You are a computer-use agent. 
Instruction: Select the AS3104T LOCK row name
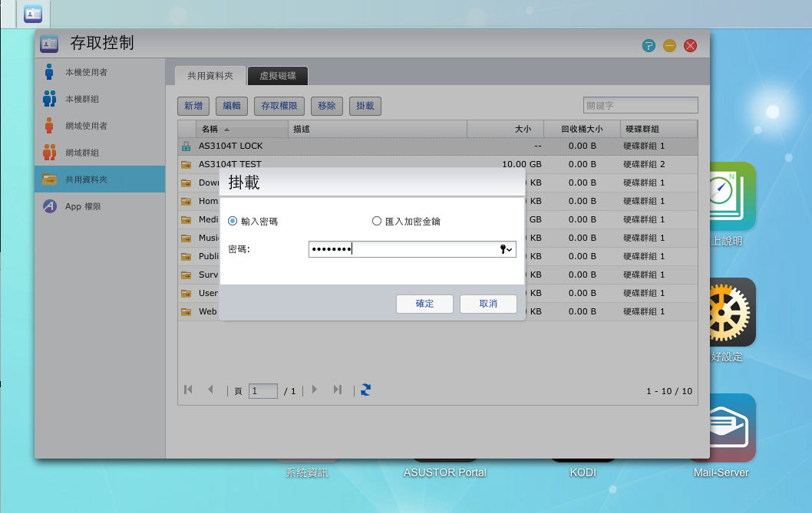coord(230,146)
